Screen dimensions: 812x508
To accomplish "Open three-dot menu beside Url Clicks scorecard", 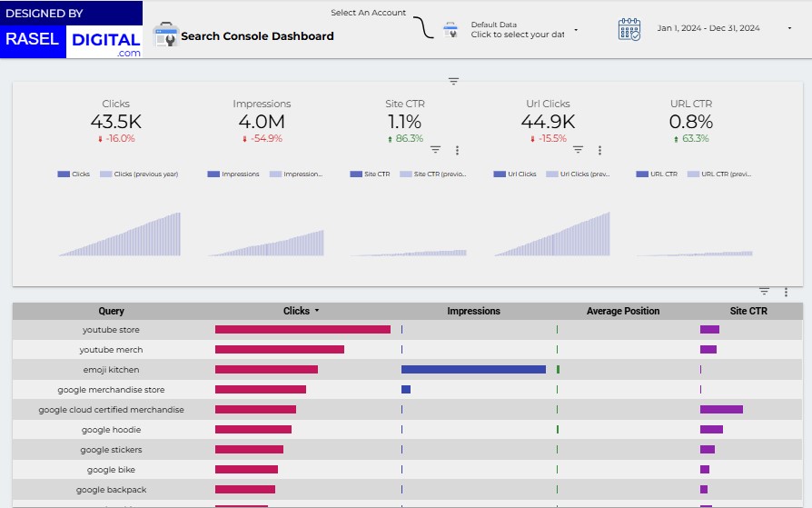I will (599, 150).
